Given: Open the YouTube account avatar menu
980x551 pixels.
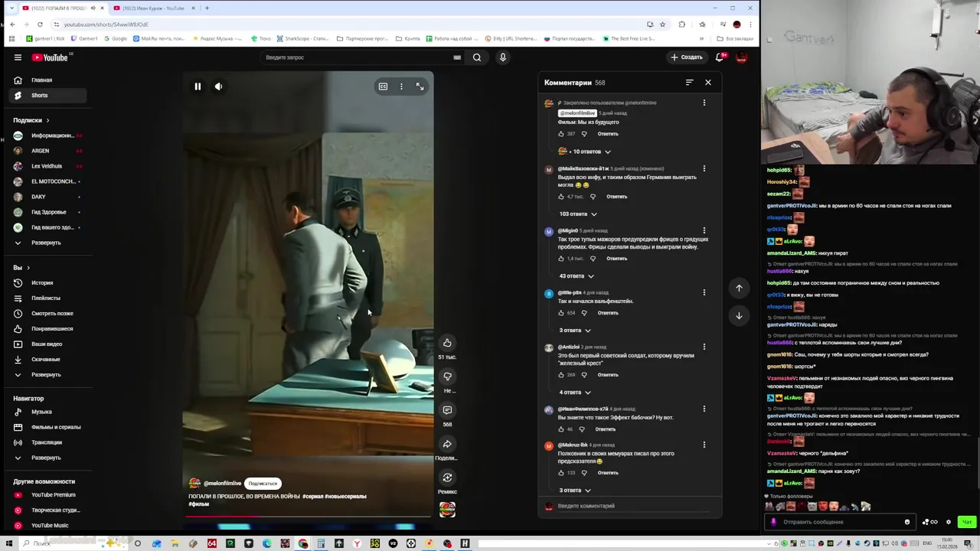Looking at the screenshot, I should 741,57.
